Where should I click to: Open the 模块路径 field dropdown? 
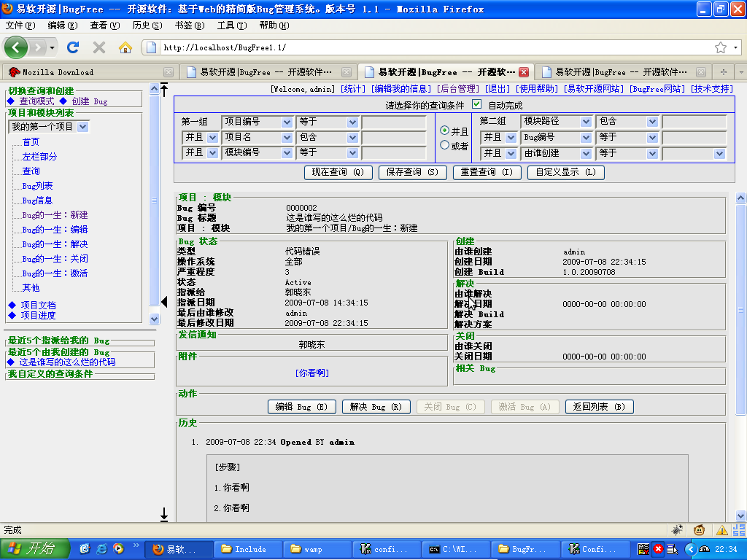click(556, 122)
